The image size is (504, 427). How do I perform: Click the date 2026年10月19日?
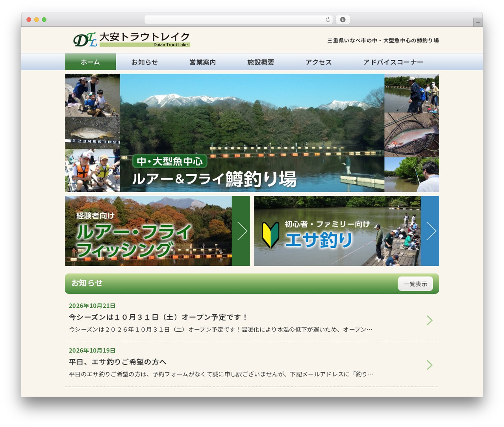(92, 351)
